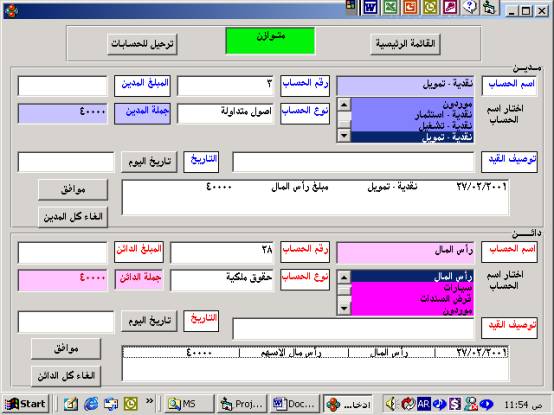Image resolution: width=554 pixels, height=415 pixels.
Task: Click the taskbar clock 11:54
Action: click(523, 405)
